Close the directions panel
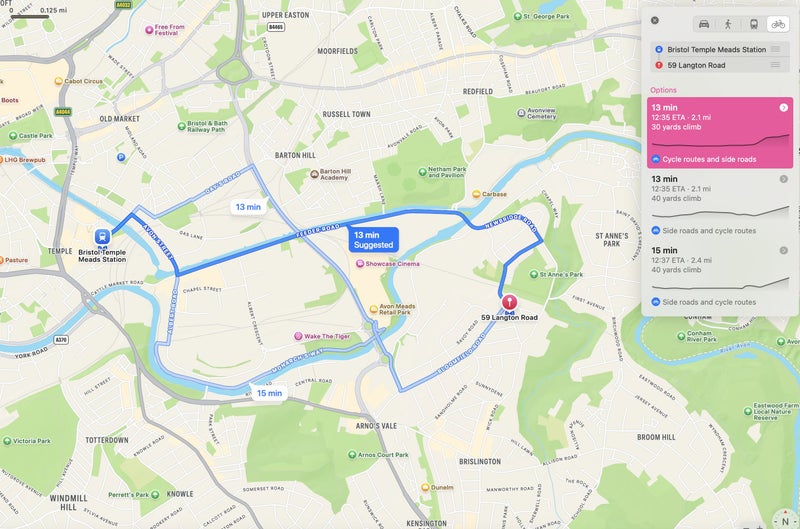The height and width of the screenshot is (529, 800). pyautogui.click(x=655, y=20)
